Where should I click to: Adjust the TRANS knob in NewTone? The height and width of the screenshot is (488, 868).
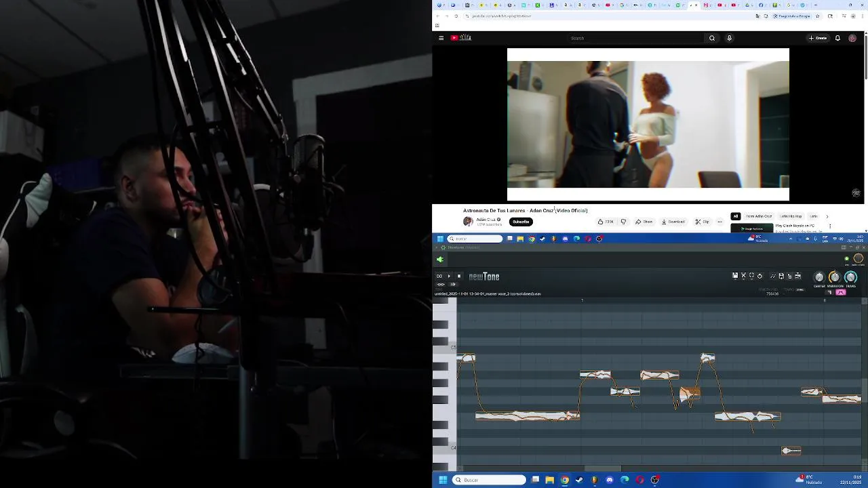click(x=850, y=277)
